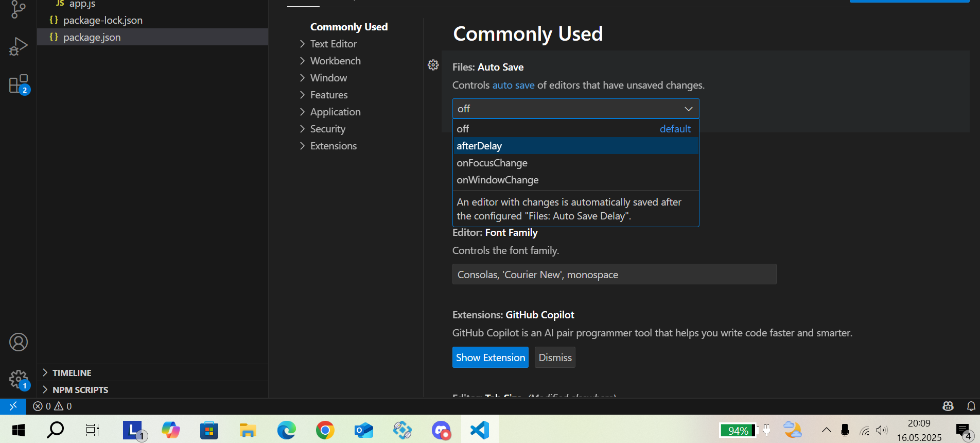
Task: Open the remote window indicator in the status bar
Action: (13, 406)
